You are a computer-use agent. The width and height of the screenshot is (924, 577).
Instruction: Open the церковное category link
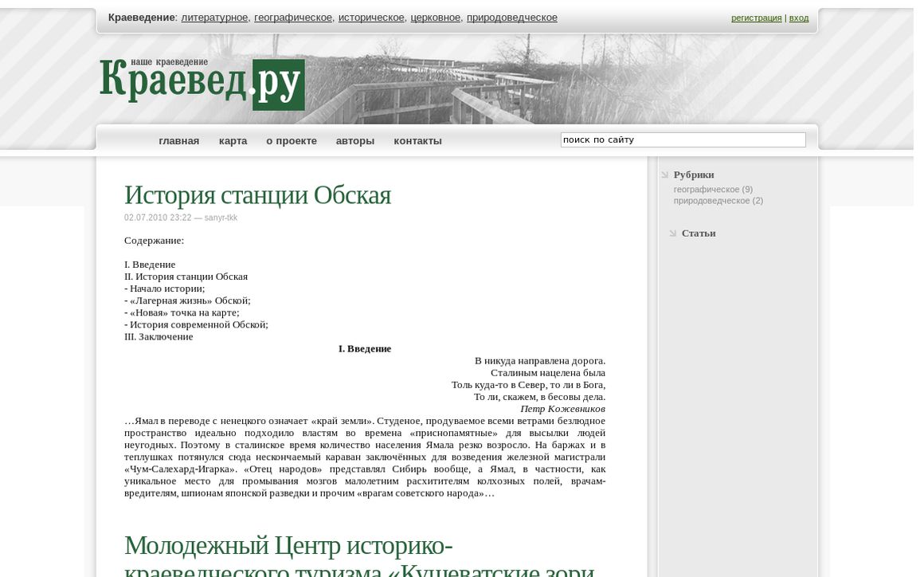[435, 18]
